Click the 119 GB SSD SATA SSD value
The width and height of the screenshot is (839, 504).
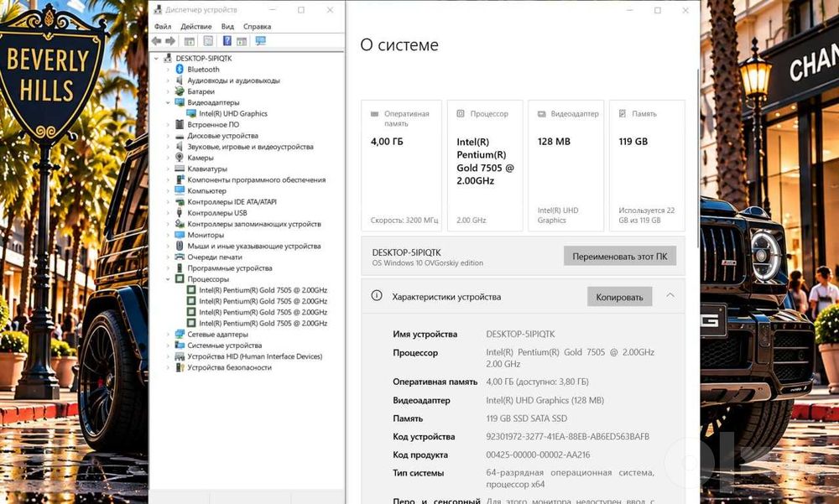click(x=527, y=418)
